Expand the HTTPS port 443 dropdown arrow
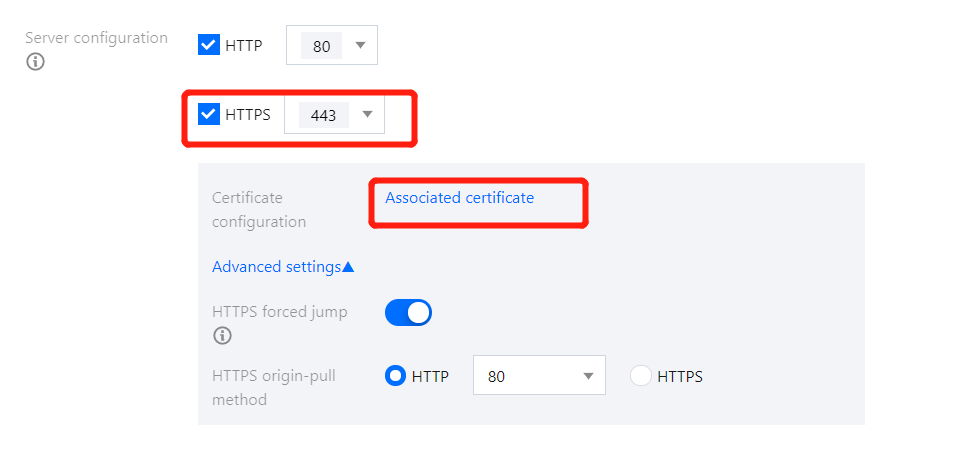This screenshot has height=454, width=977. pyautogui.click(x=367, y=114)
